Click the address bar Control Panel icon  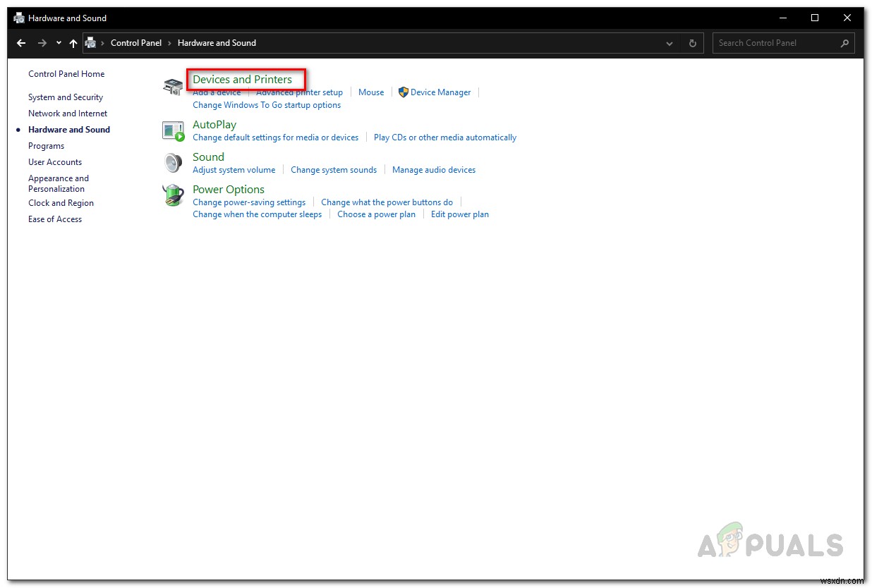[x=90, y=43]
